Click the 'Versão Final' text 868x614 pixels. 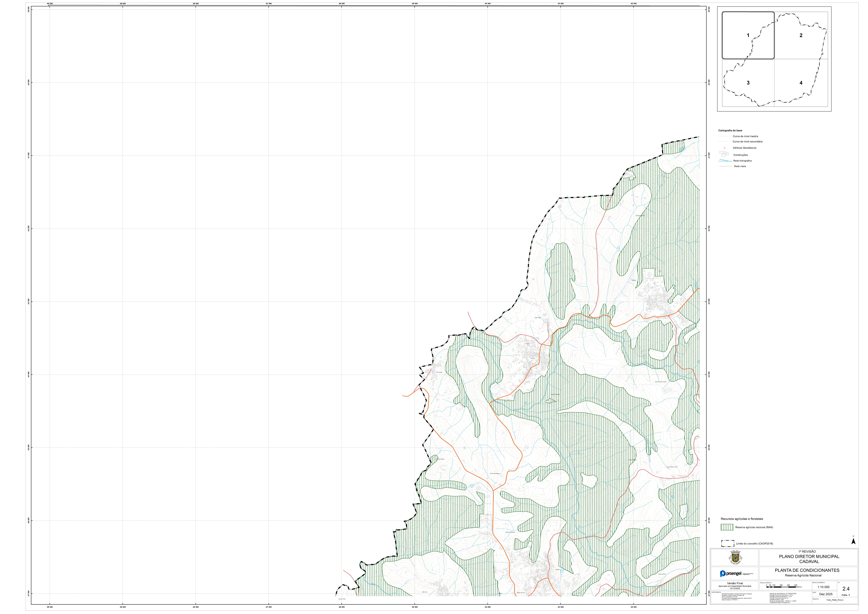[x=735, y=583]
